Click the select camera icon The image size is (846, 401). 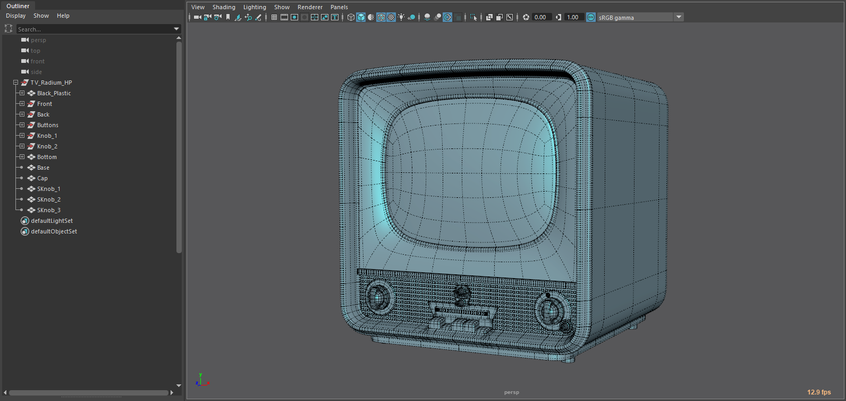click(x=197, y=17)
